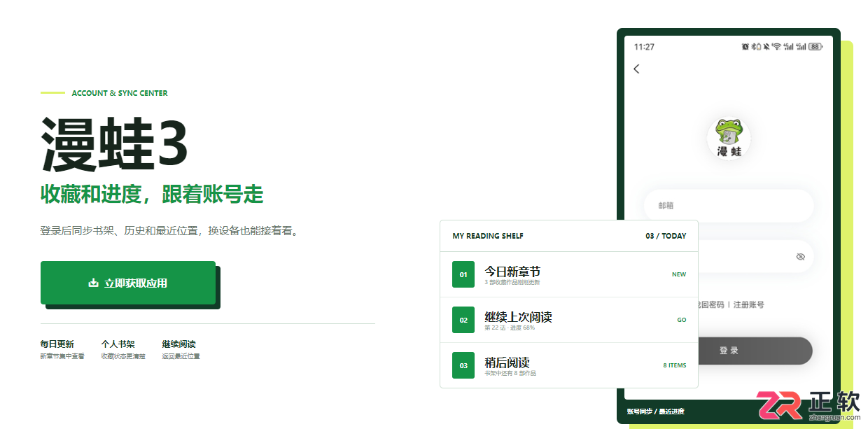
Task: Click the 注册账号 register link
Action: point(749,305)
